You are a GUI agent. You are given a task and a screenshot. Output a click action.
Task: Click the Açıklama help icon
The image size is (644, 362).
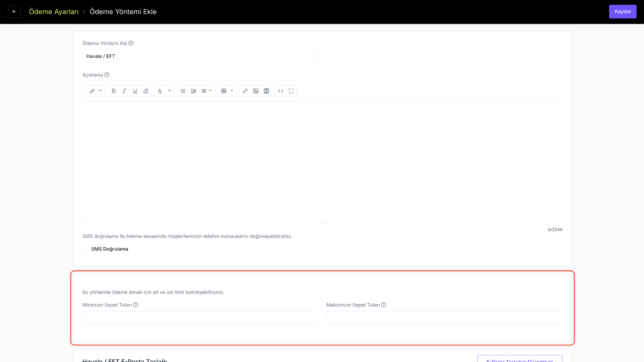[x=107, y=75]
